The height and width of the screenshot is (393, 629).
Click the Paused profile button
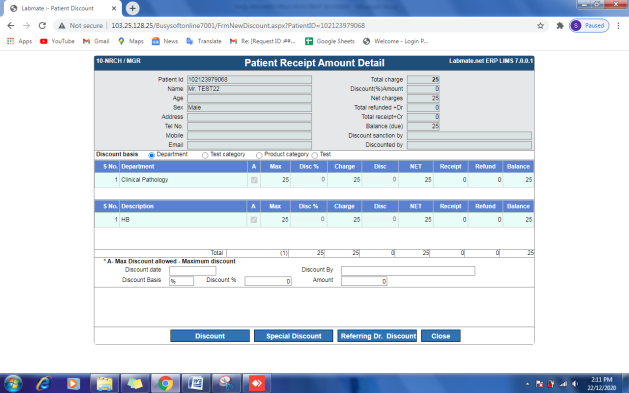(x=589, y=26)
